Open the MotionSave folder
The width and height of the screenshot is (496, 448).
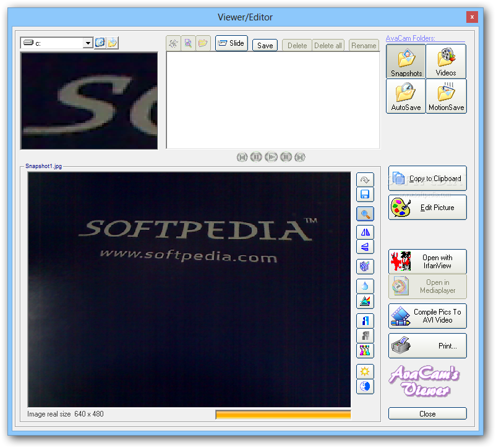click(x=446, y=96)
